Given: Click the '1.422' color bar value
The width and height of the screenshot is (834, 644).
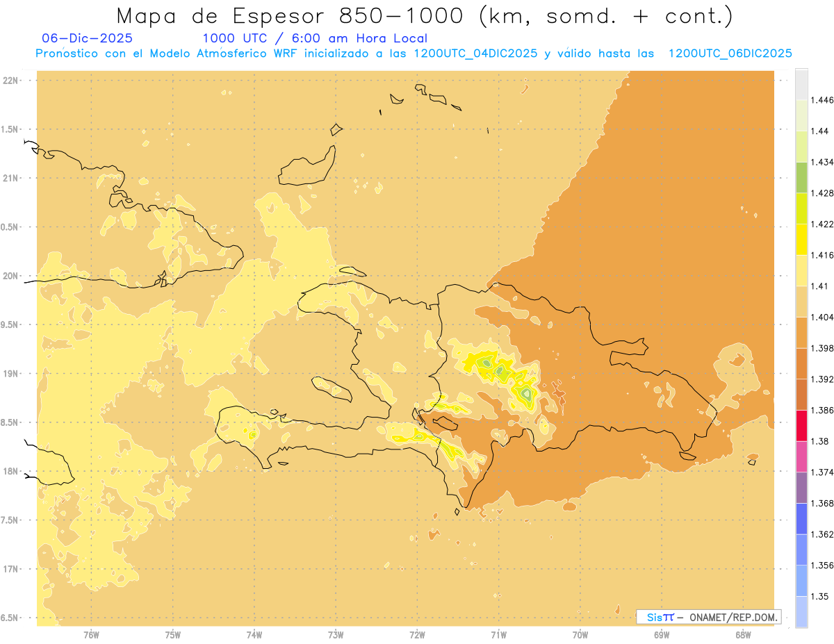Looking at the screenshot, I should point(823,224).
